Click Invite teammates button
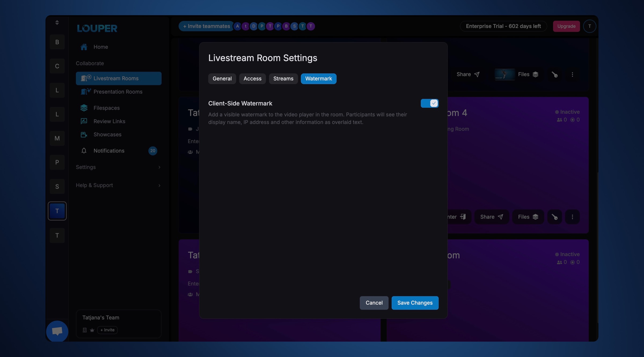The height and width of the screenshot is (357, 644). [206, 26]
